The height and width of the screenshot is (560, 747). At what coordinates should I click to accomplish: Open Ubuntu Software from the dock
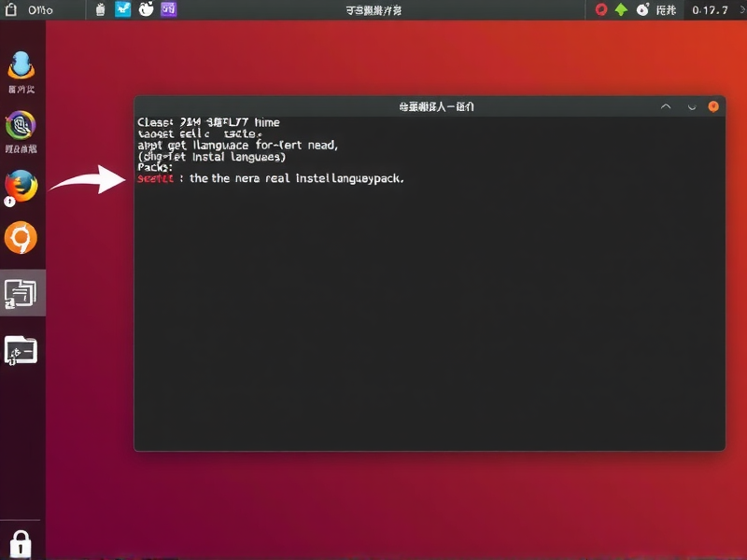coord(21,238)
